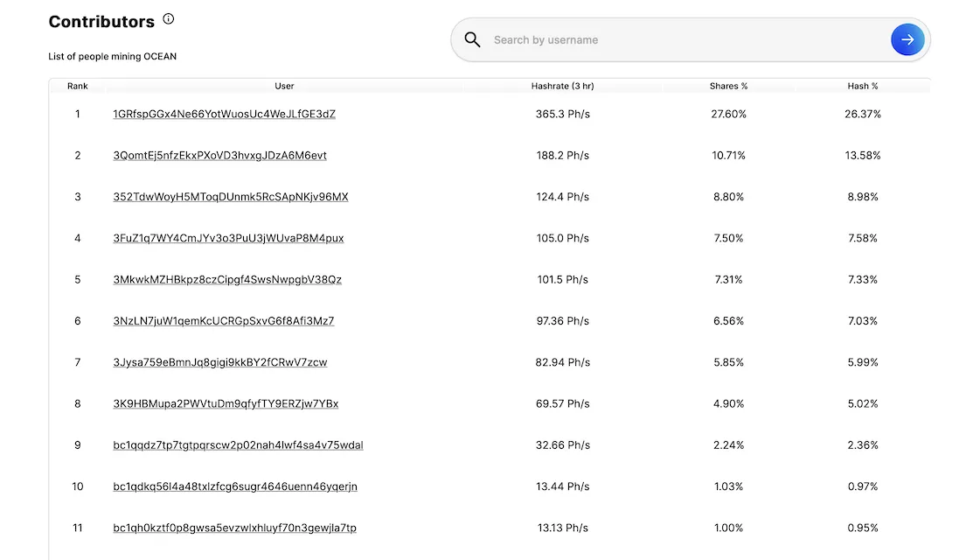Click the User column header

(284, 87)
